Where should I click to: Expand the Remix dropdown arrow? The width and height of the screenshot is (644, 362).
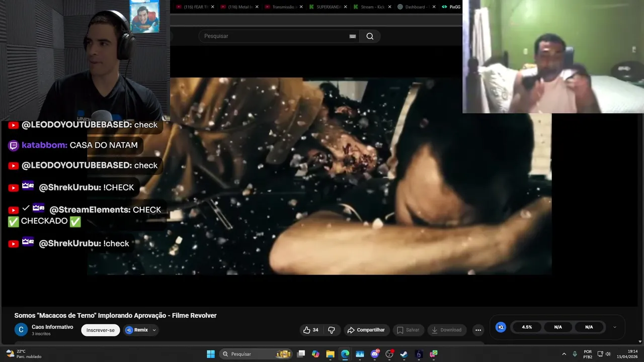(154, 330)
